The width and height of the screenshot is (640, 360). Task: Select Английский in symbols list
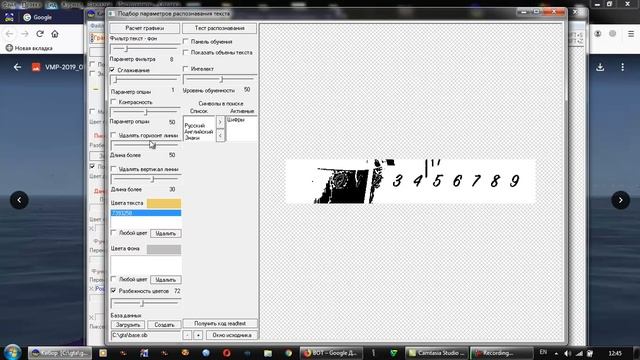[199, 132]
